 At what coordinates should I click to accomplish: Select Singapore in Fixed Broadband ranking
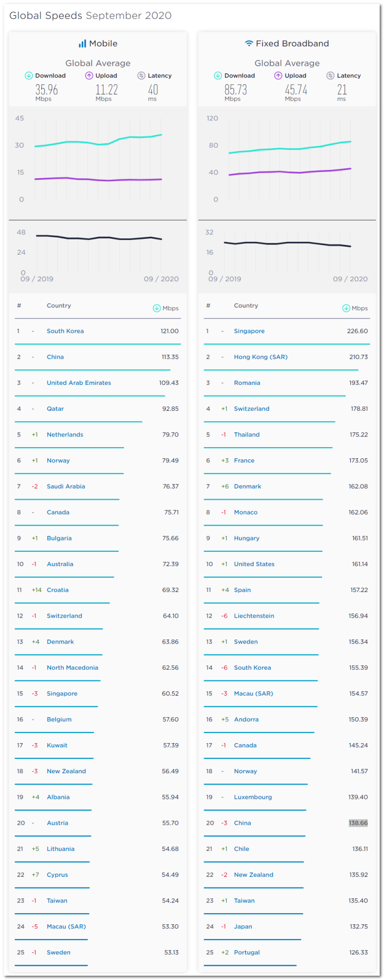pyautogui.click(x=249, y=331)
